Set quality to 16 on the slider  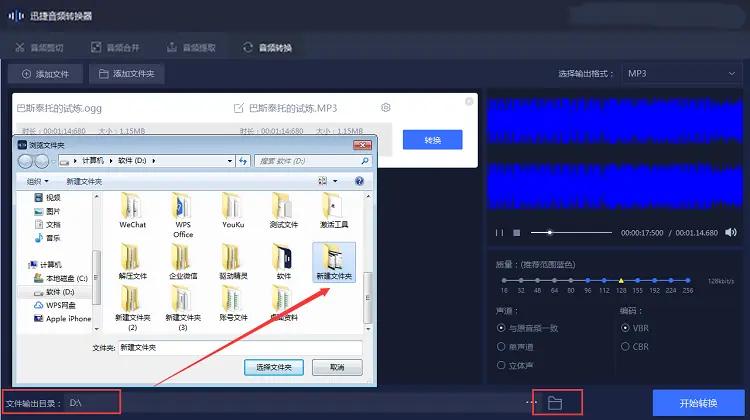[x=504, y=280]
